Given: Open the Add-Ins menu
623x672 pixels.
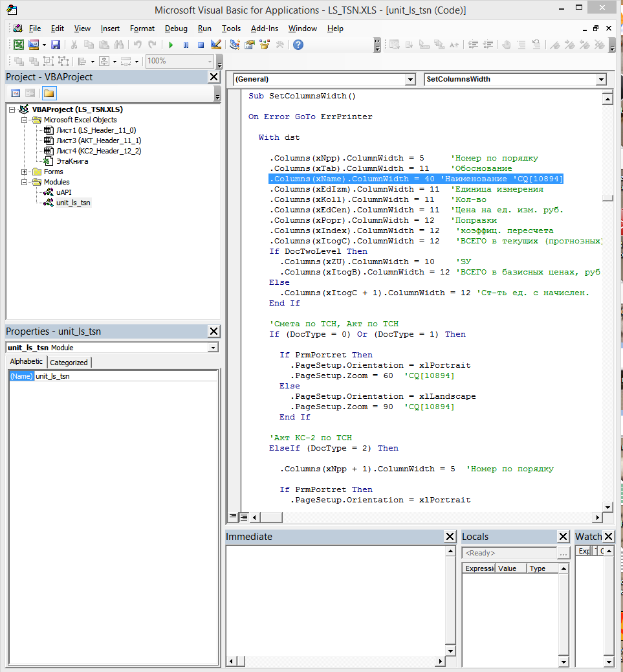Looking at the screenshot, I should pos(264,28).
